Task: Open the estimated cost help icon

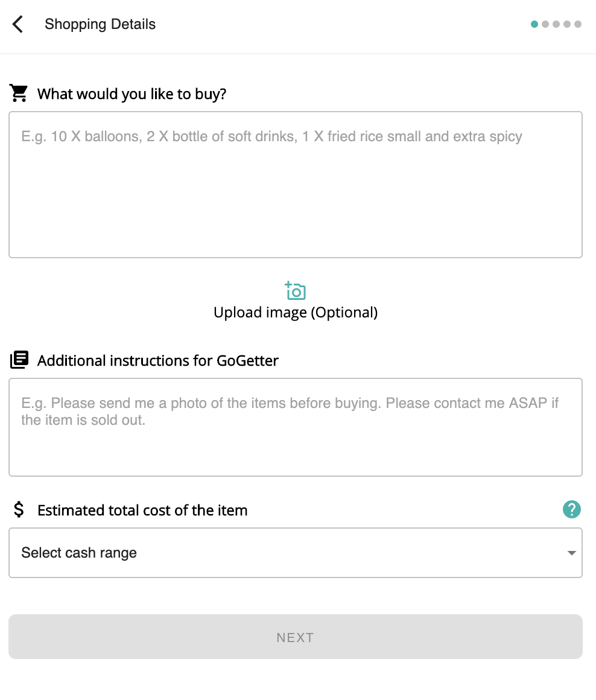Action: [571, 509]
